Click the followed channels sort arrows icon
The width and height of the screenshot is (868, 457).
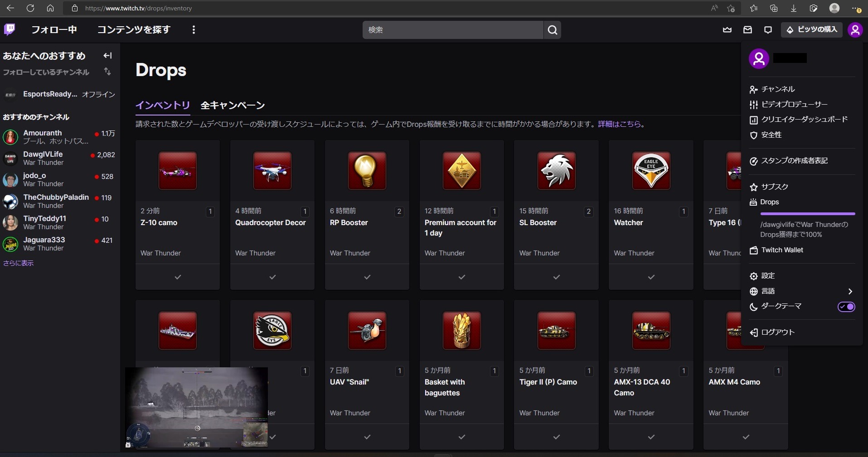pyautogui.click(x=107, y=72)
